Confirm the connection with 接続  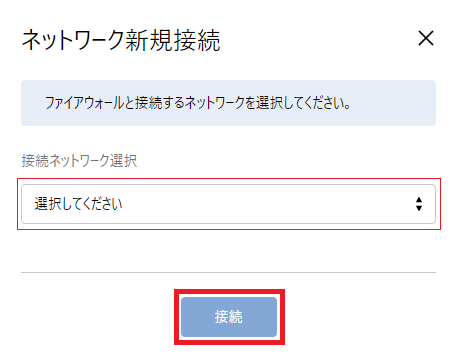(x=229, y=317)
